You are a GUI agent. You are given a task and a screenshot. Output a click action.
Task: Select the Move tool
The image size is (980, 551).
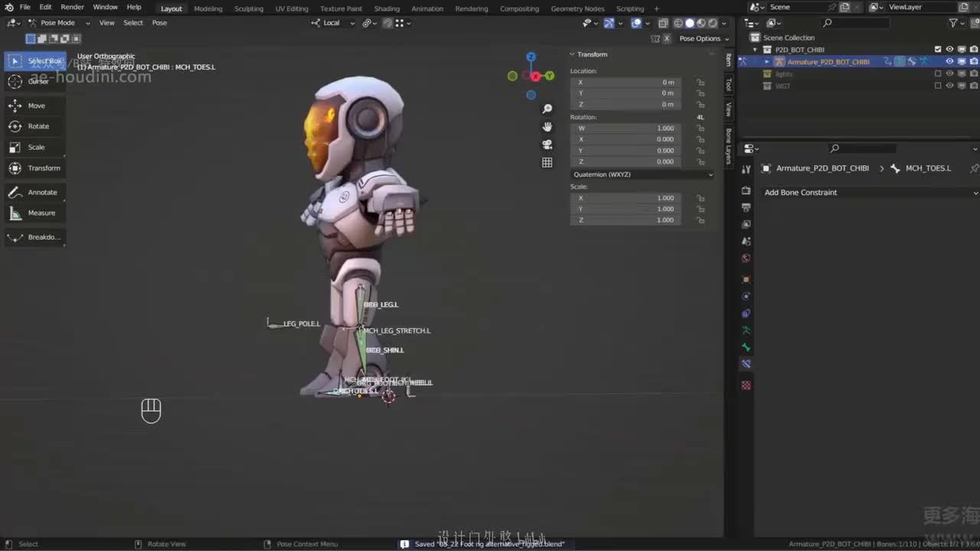click(35, 106)
